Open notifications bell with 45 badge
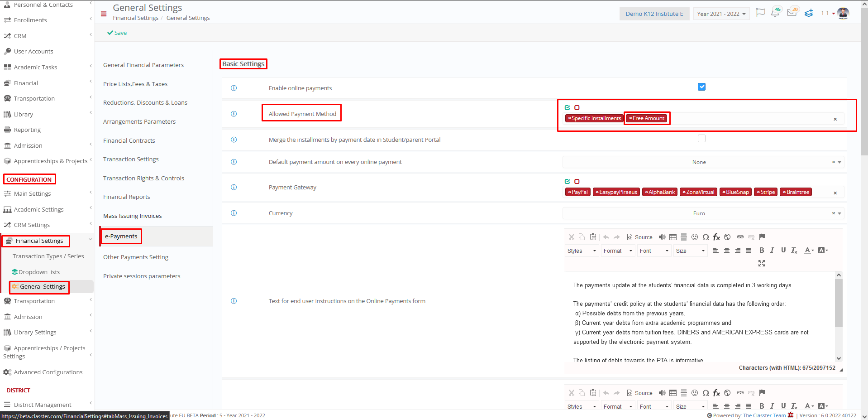868x420 pixels. coord(776,12)
